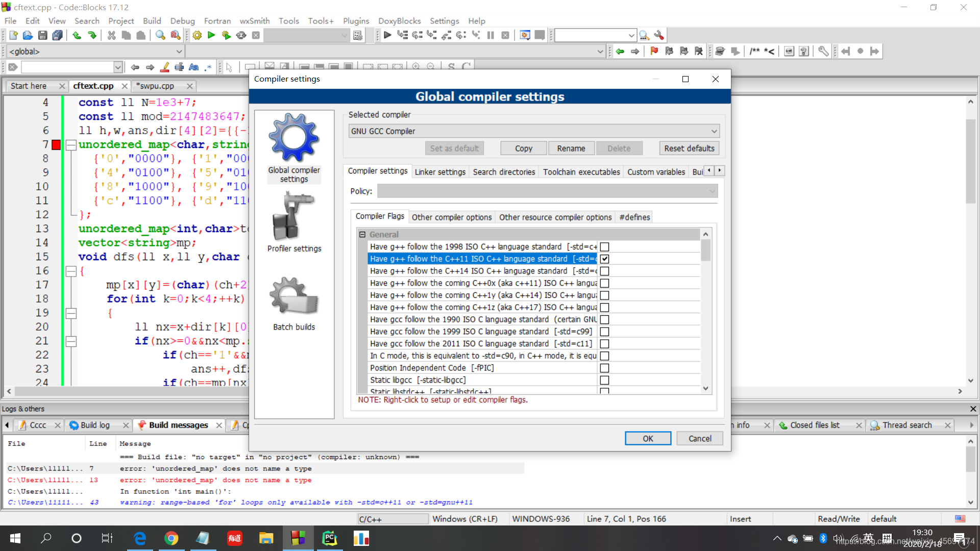Click the Save all files icon
This screenshot has height=551, width=980.
(x=58, y=35)
